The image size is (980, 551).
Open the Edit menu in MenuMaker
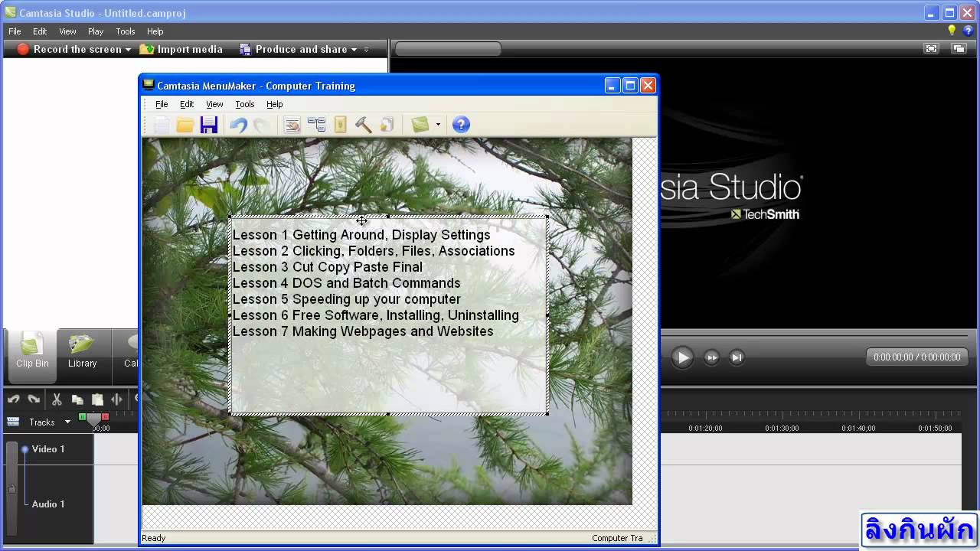coord(187,104)
